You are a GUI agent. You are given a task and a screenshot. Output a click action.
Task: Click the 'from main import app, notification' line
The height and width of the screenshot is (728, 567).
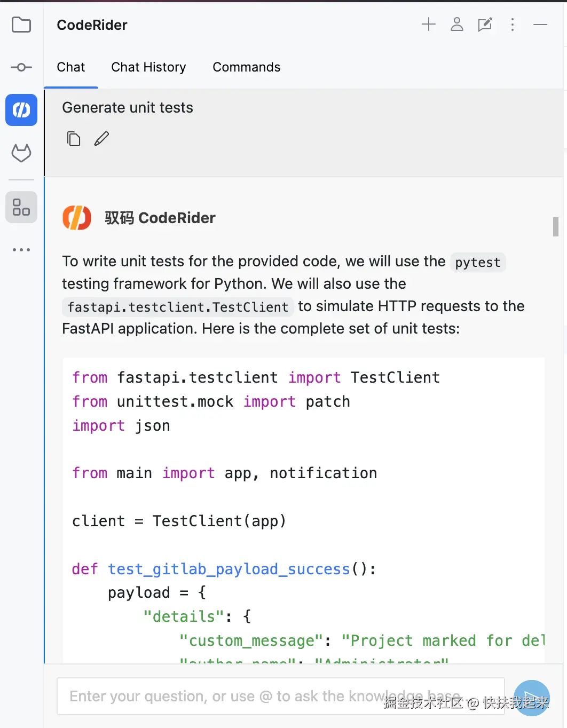pos(225,473)
